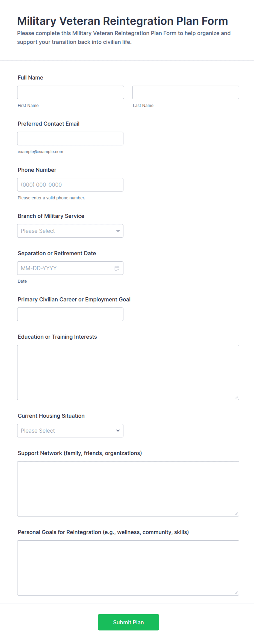
Task: Click the Full Name field label
Action: 30,78
